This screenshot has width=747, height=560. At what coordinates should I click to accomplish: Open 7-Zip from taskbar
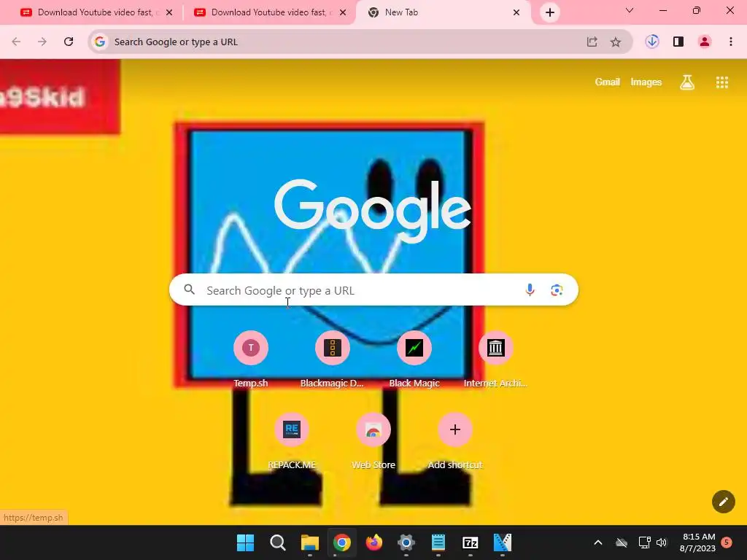pyautogui.click(x=471, y=542)
